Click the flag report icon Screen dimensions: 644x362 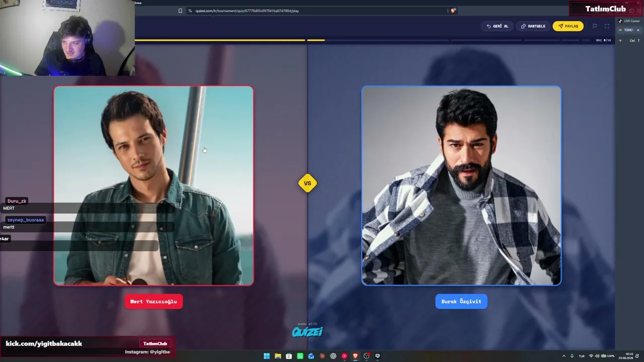point(595,26)
